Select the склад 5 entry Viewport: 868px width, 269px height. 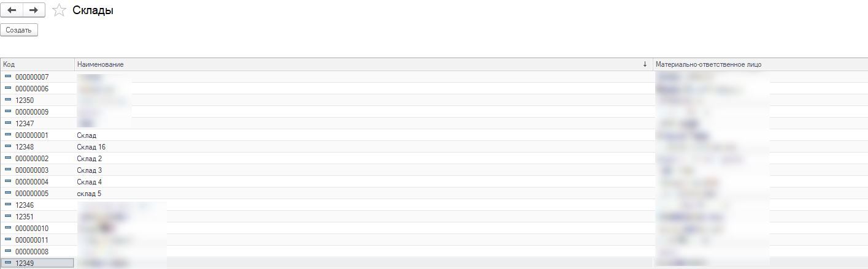pyautogui.click(x=90, y=194)
